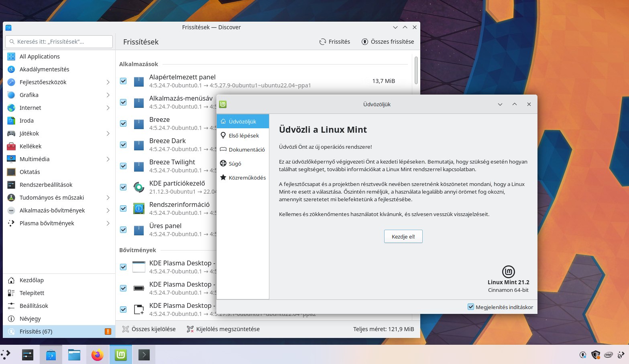The image size is (629, 364).
Task: Click Összes kijelölése button
Action: pos(149,329)
